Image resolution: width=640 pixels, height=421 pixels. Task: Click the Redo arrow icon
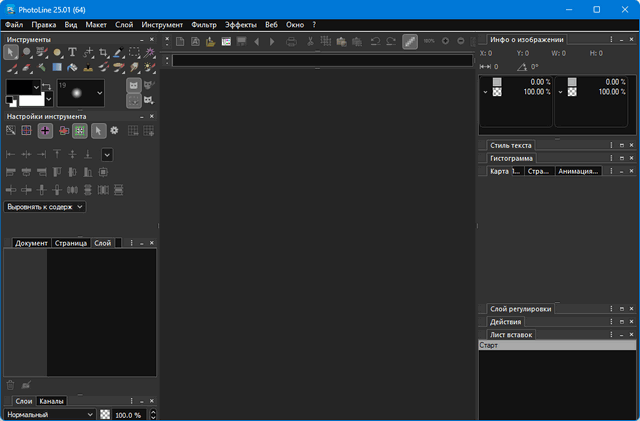391,42
